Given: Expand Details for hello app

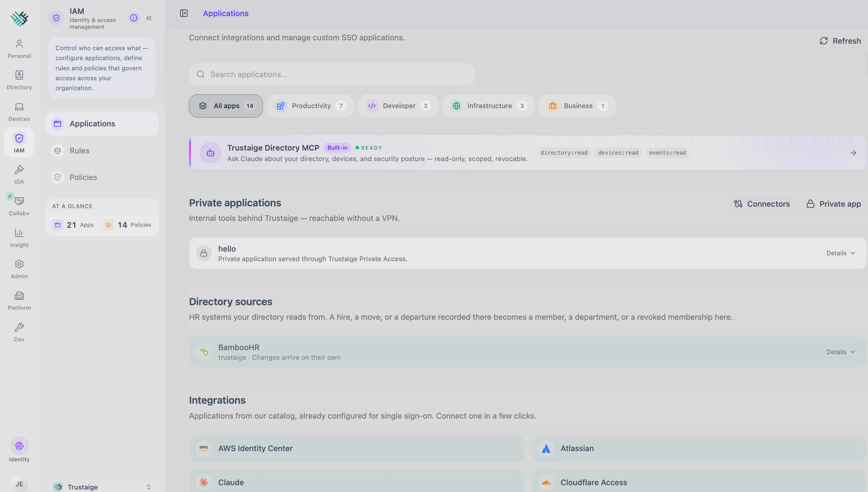Looking at the screenshot, I should click(841, 253).
